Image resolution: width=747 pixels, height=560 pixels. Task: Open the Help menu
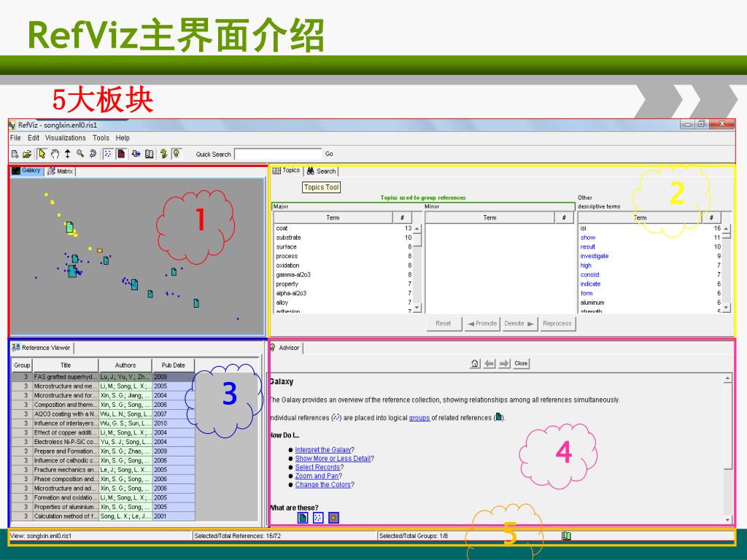[x=123, y=138]
